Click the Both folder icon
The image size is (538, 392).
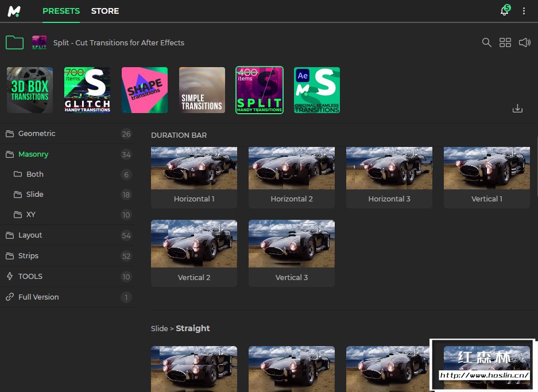pos(18,174)
